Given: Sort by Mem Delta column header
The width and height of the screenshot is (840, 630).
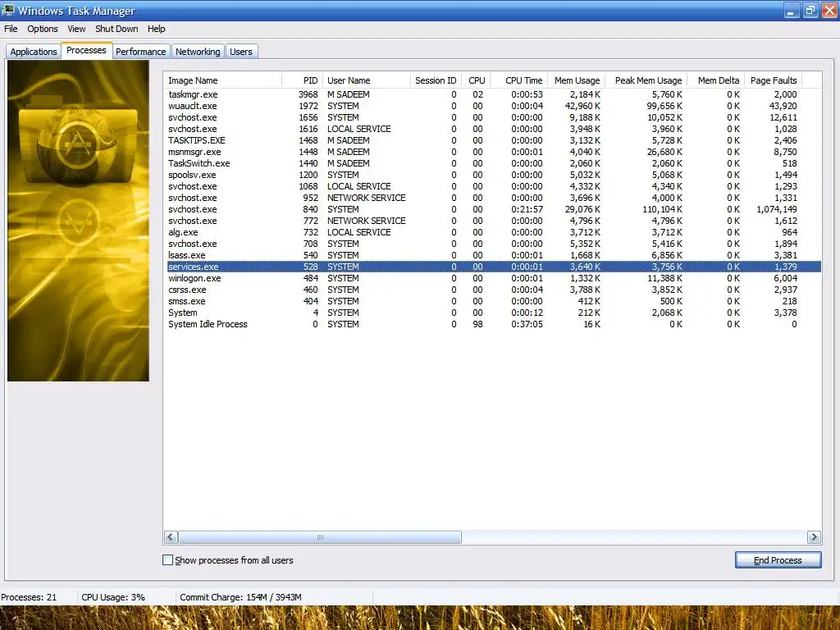Looking at the screenshot, I should 715,80.
